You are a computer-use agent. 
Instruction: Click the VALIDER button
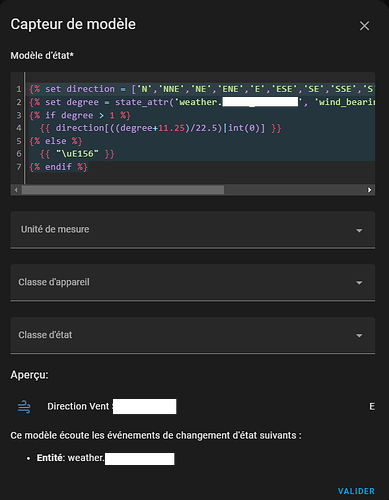(x=356, y=491)
